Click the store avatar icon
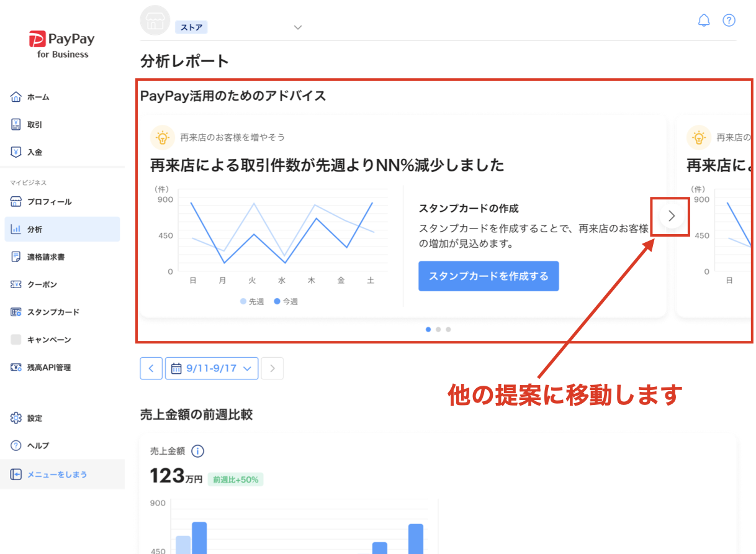This screenshot has width=756, height=554. pos(155,20)
